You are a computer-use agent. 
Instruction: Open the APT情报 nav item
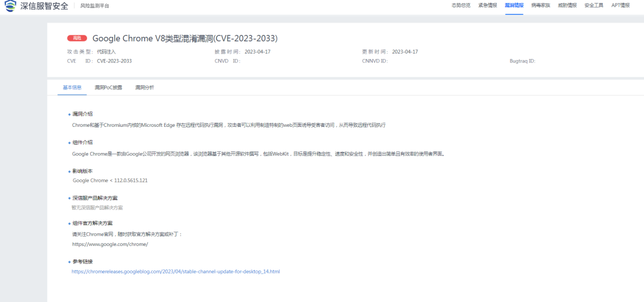(620, 6)
